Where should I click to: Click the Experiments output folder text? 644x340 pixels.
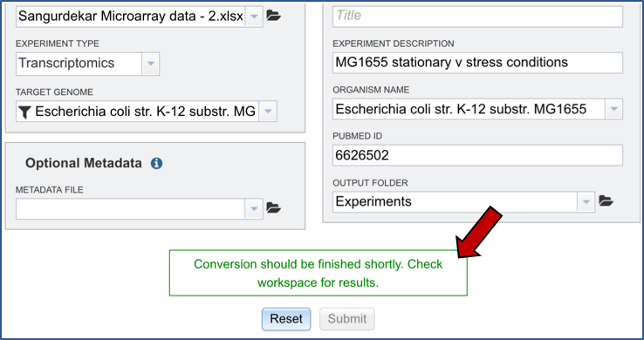click(373, 201)
